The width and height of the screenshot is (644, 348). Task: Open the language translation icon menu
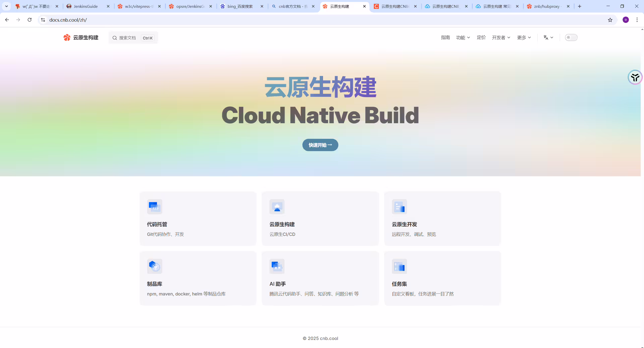[548, 37]
